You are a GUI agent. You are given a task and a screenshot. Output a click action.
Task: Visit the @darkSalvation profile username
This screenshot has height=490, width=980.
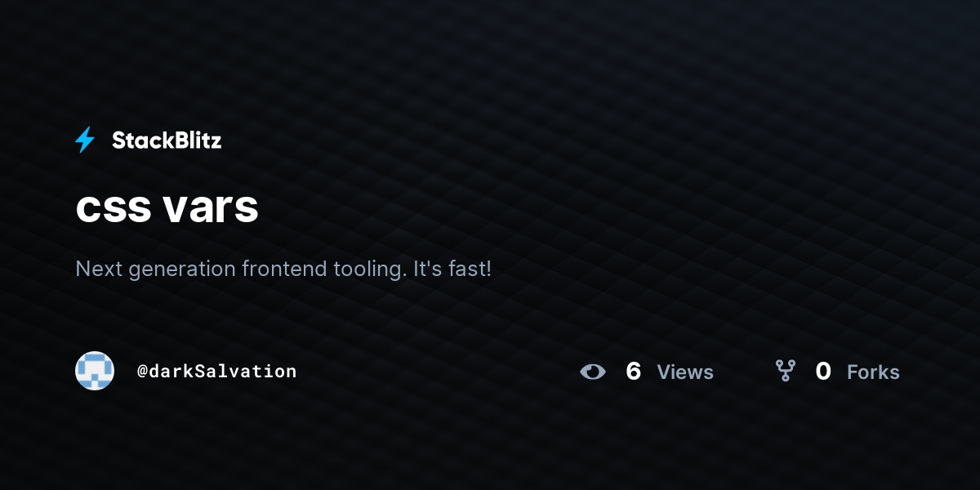(217, 372)
